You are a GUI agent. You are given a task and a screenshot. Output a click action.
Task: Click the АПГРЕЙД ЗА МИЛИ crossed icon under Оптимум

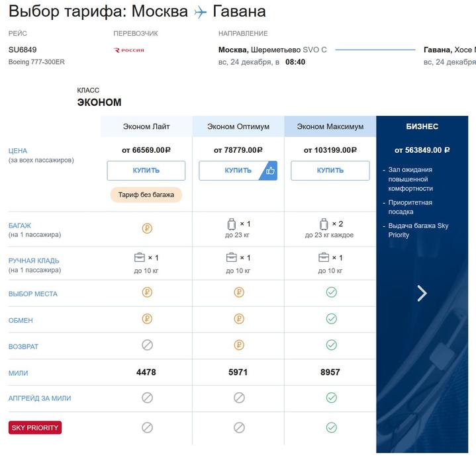tap(239, 398)
